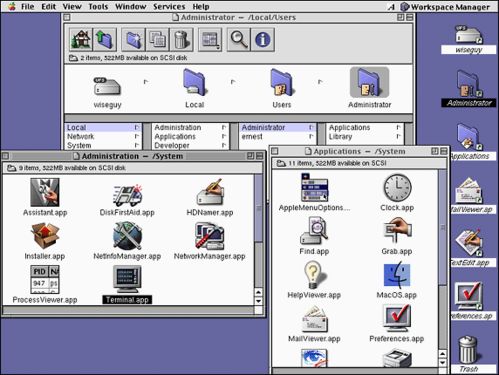Click the Administrator folder on desktop shelf
Viewport: 499px width, 375px height.
[x=469, y=83]
